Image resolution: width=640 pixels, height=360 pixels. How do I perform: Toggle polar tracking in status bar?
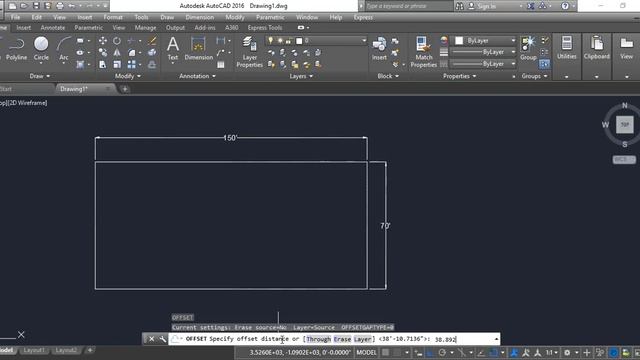click(442, 352)
